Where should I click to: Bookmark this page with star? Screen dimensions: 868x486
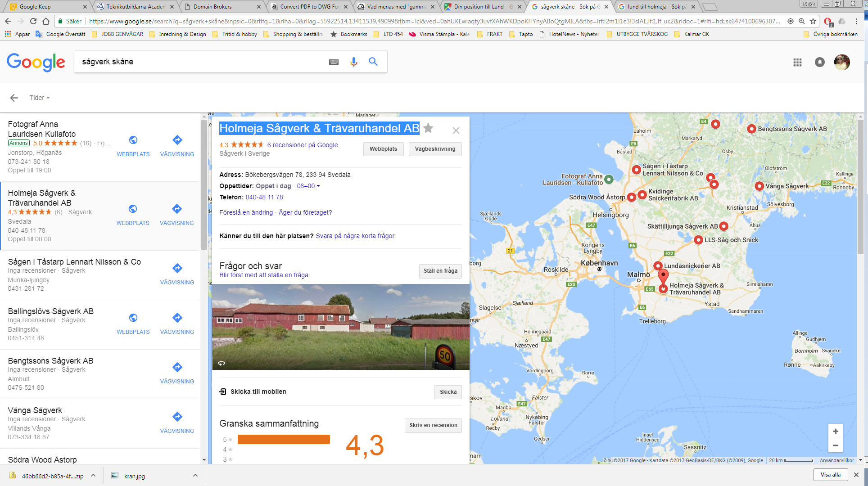tap(813, 21)
